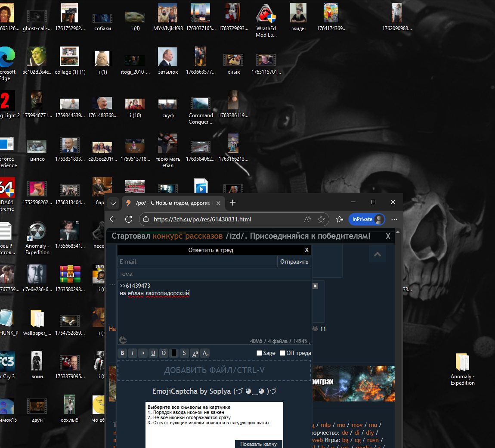Select the скуф image file

[x=168, y=109]
